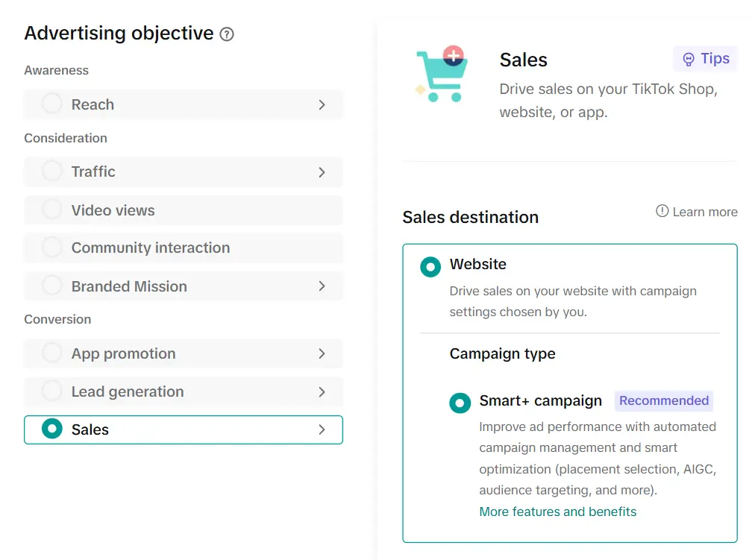Click the Sales shopping cart icon

tap(442, 75)
